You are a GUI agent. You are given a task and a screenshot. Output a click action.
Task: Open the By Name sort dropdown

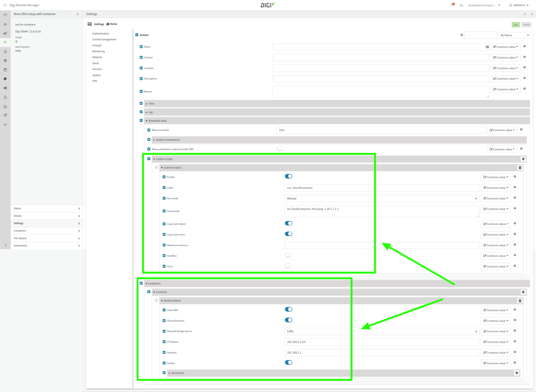(514, 35)
